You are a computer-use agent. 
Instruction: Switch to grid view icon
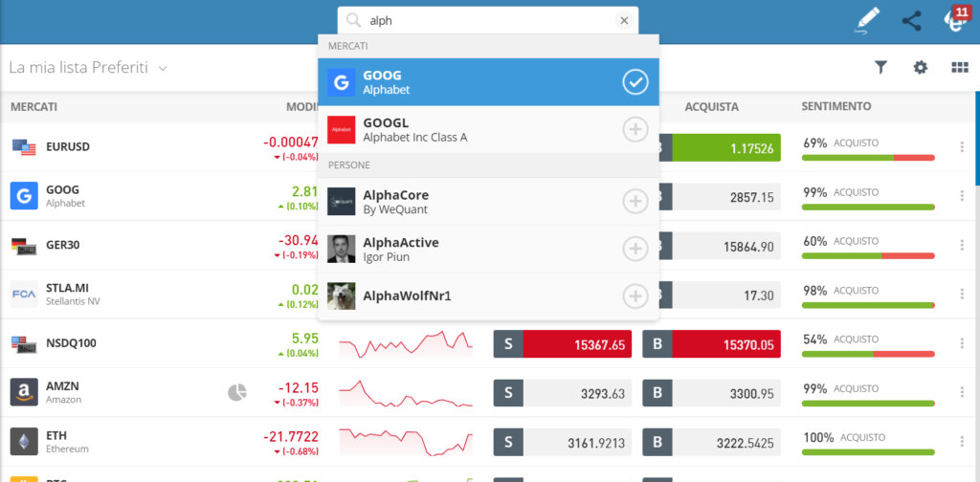click(960, 68)
